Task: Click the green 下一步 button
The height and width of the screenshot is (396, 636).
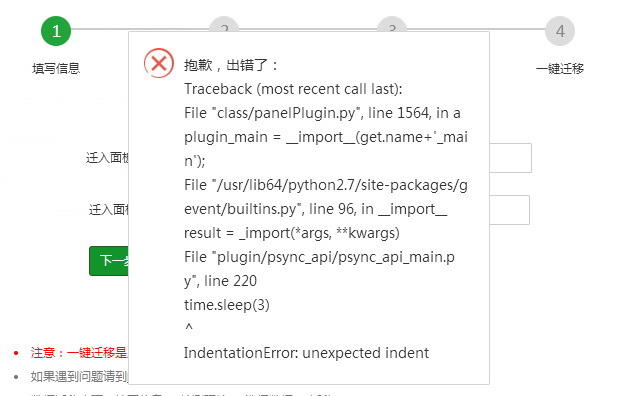Action: pos(109,260)
